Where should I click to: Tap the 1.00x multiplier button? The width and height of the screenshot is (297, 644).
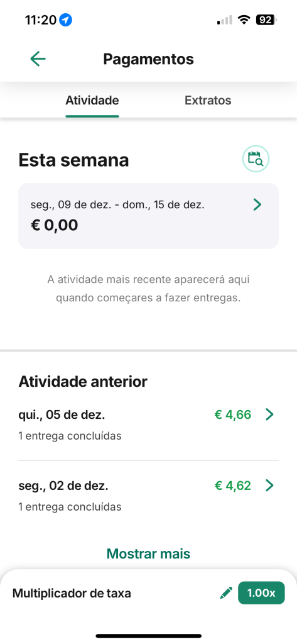click(261, 593)
